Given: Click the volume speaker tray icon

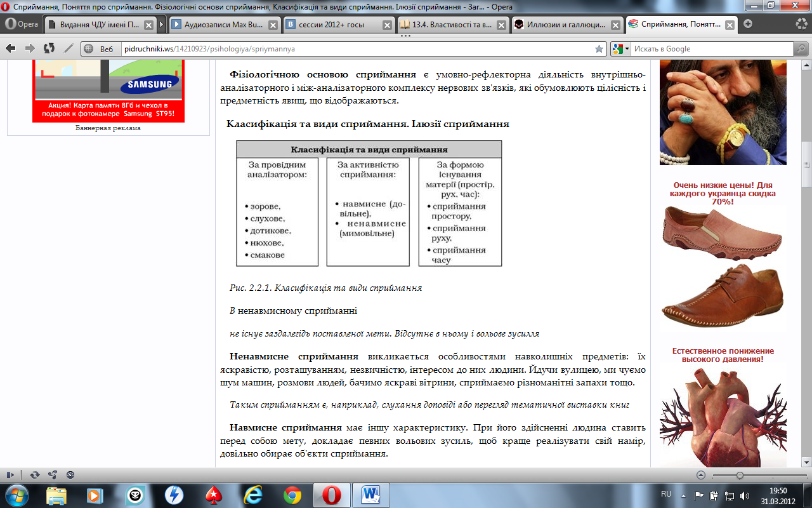Looking at the screenshot, I should 744,495.
